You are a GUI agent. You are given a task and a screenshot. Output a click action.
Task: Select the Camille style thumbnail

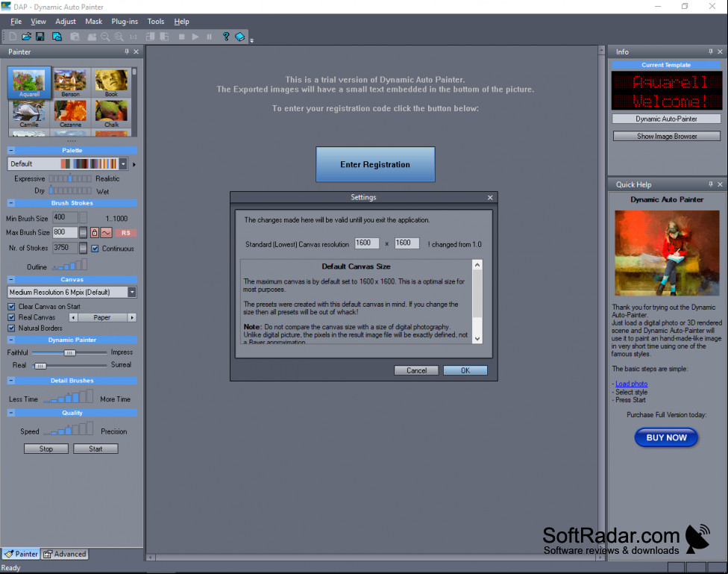click(x=29, y=114)
